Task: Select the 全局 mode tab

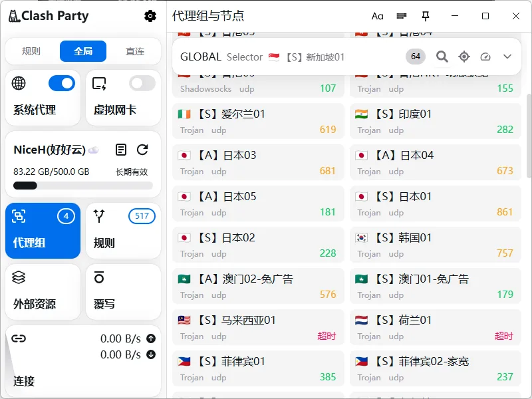Action: coord(83,51)
